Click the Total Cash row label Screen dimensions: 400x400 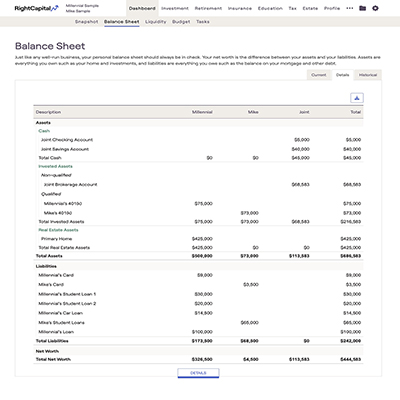50,158
